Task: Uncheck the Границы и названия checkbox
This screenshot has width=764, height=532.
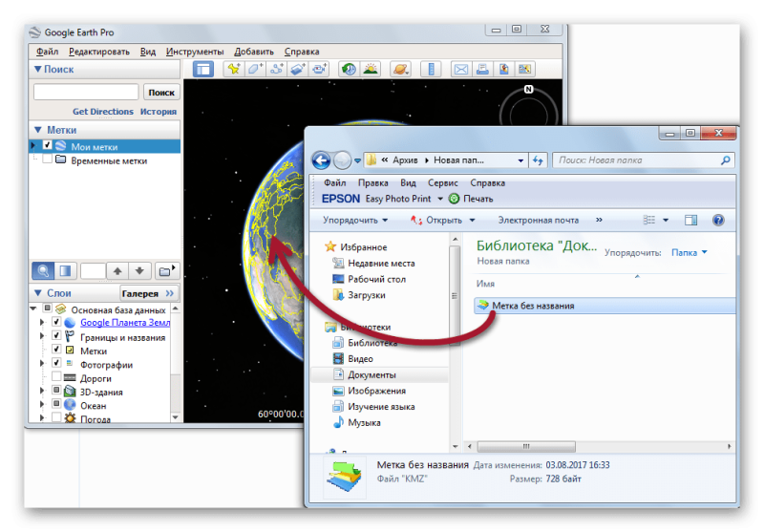Action: pos(56,335)
